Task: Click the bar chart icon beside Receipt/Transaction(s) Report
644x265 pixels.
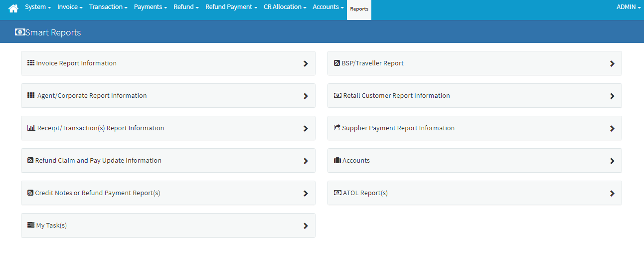Action: 31,128
